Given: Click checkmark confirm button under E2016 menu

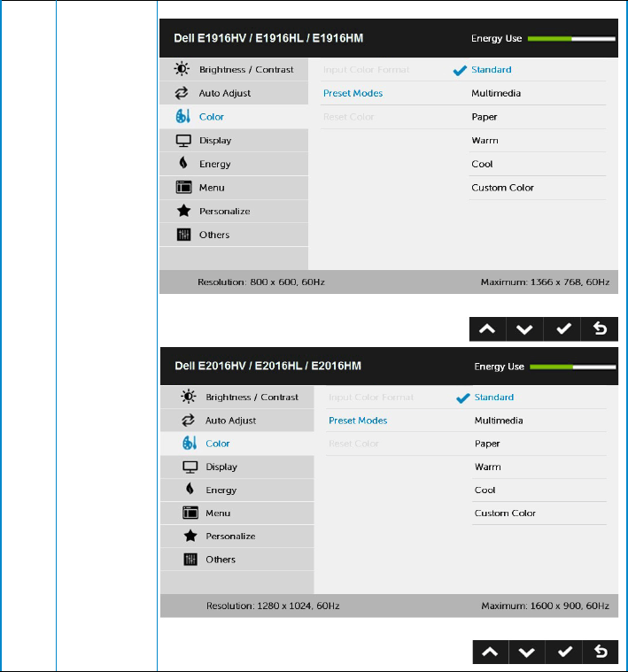Looking at the screenshot, I should (x=563, y=652).
